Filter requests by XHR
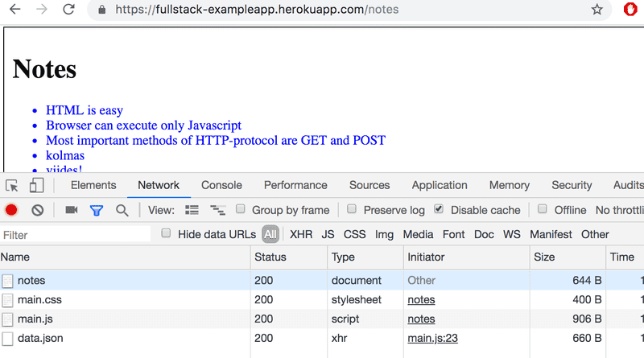Screen dimensions: 644x358 [x=301, y=234]
